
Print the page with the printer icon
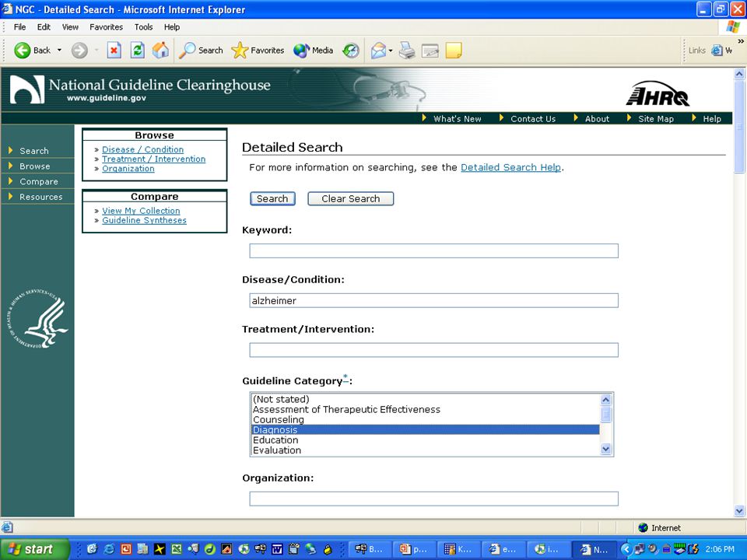point(407,50)
